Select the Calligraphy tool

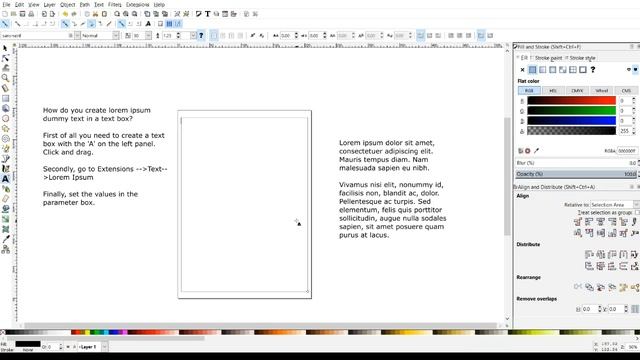coord(5,169)
